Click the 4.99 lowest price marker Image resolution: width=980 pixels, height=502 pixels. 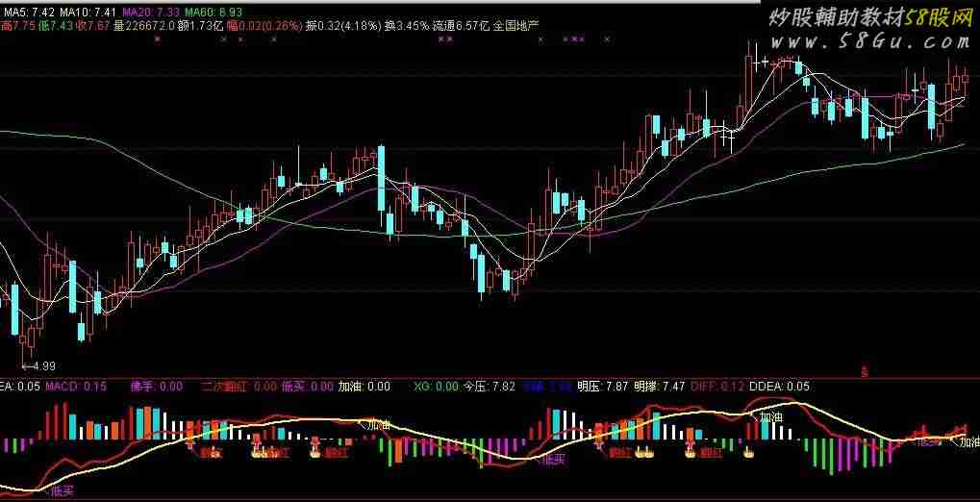[38, 365]
